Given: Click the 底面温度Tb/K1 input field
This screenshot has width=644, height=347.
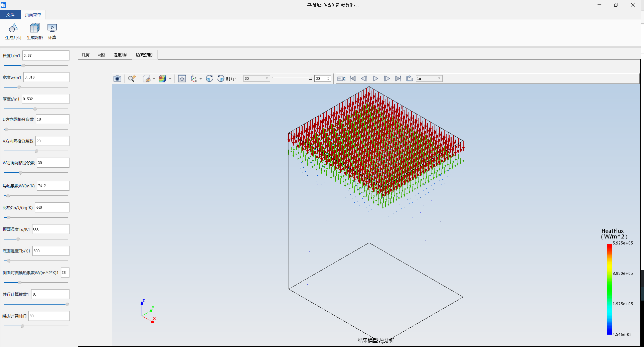Looking at the screenshot, I should 51,251.
